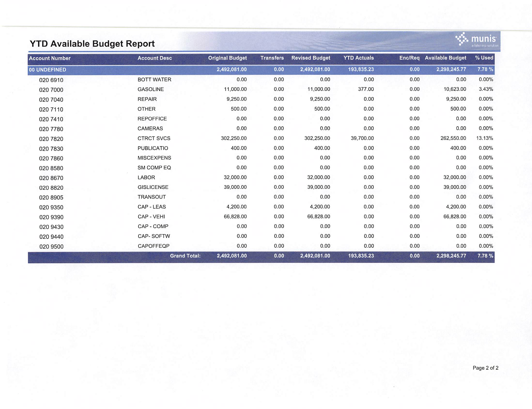Select the BOTT WATER description
532x409 pixels.
click(154, 80)
